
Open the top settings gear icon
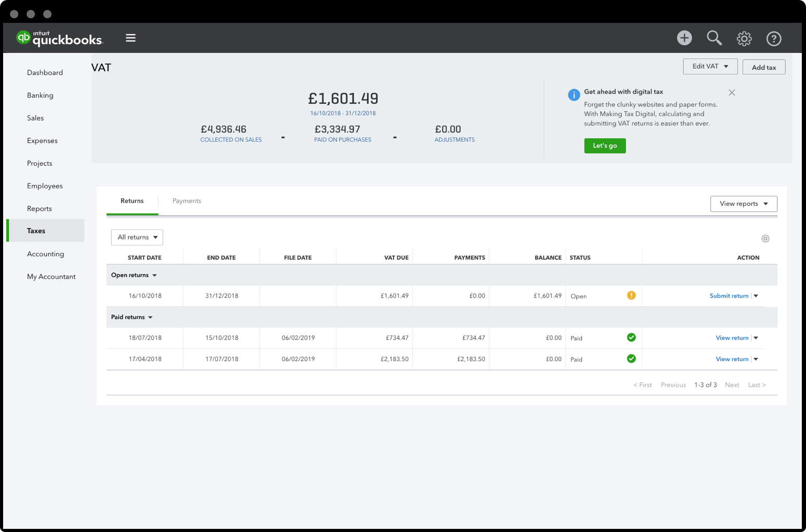[744, 38]
